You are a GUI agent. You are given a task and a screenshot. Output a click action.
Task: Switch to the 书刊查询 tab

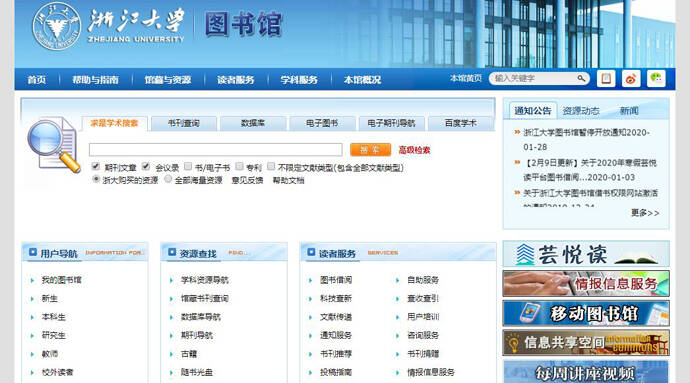coord(184,123)
